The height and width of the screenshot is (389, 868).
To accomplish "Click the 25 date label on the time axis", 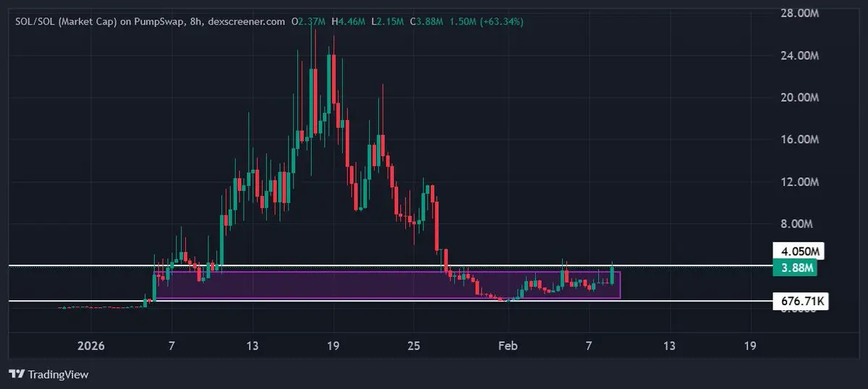I will (x=412, y=346).
